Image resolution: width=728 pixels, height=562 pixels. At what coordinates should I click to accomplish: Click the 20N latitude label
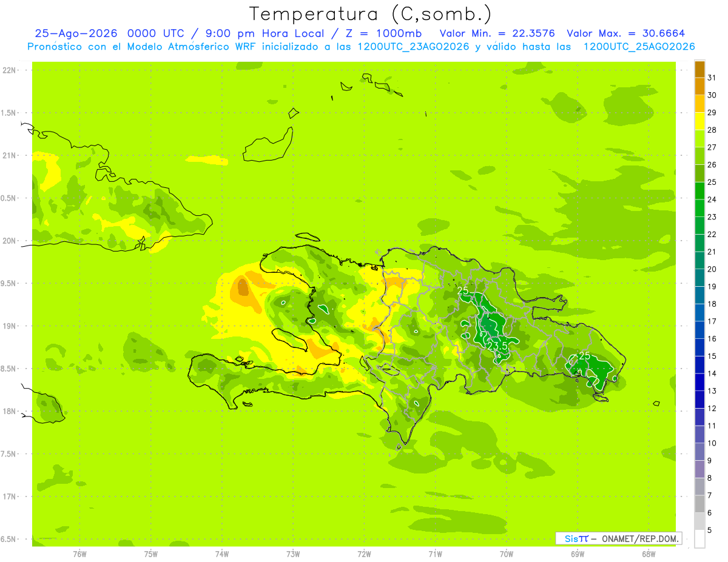(x=9, y=241)
